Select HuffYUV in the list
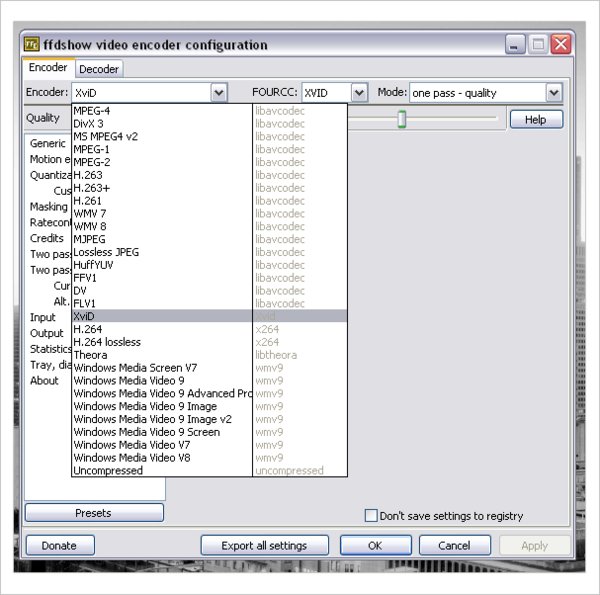Image resolution: width=600 pixels, height=595 pixels. click(209, 265)
